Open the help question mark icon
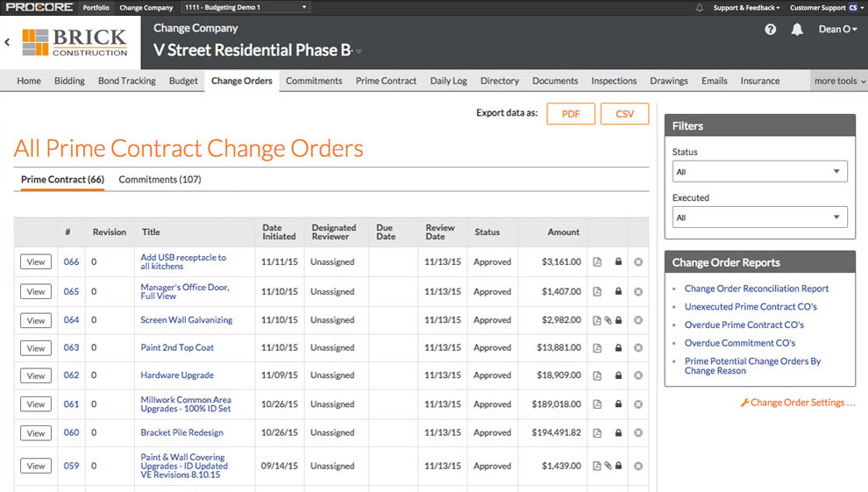 pos(771,30)
